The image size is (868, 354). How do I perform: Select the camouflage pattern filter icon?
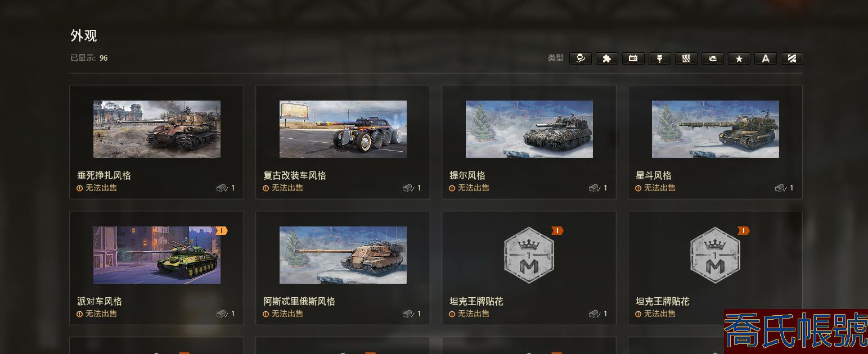[686, 58]
